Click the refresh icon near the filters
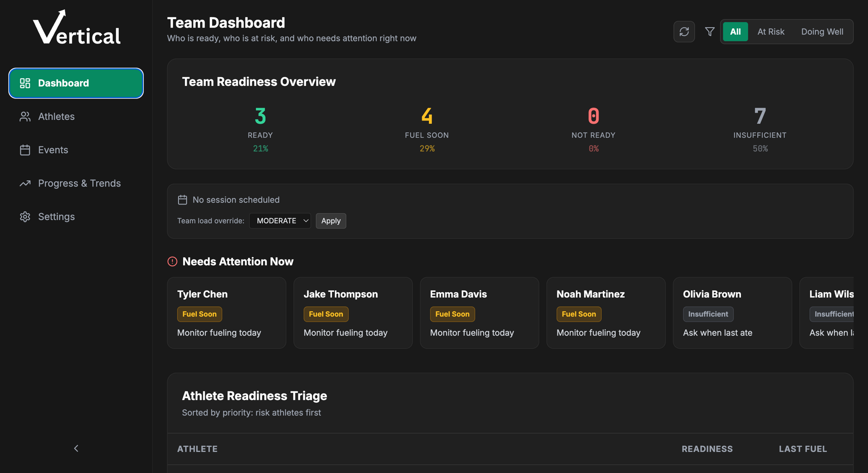The width and height of the screenshot is (868, 473). [x=684, y=32]
